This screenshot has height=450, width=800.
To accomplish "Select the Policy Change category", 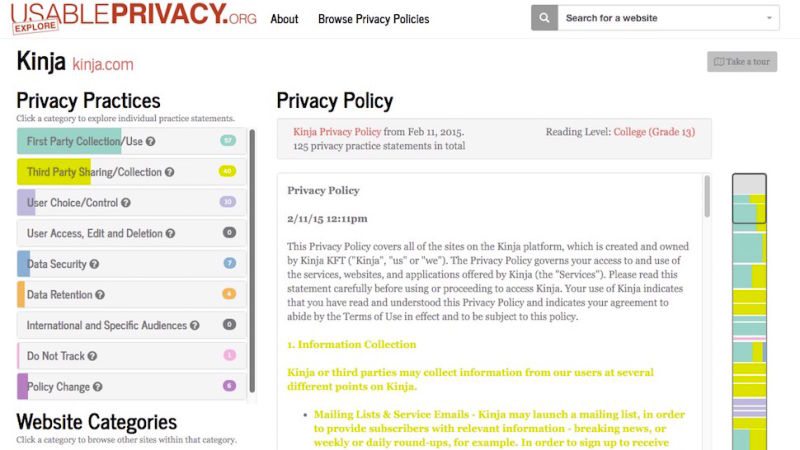I will coord(132,386).
